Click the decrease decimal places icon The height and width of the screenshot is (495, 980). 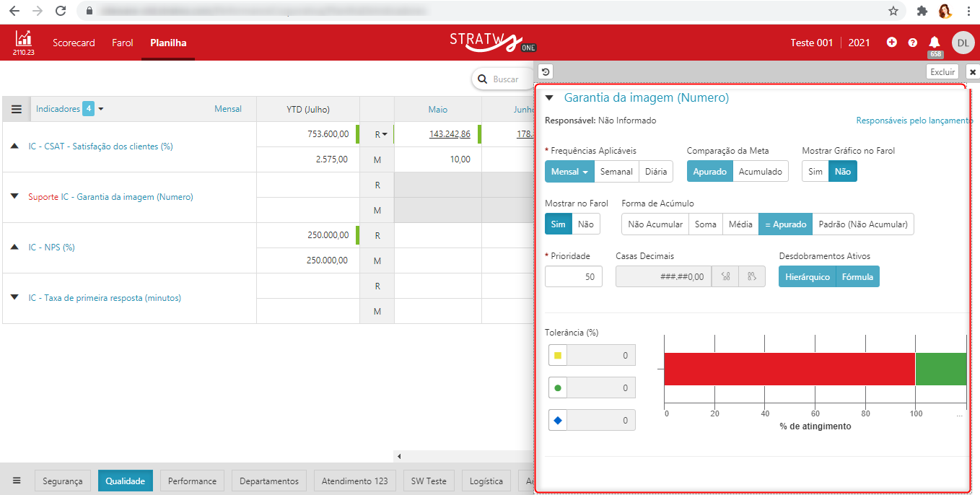click(x=725, y=276)
